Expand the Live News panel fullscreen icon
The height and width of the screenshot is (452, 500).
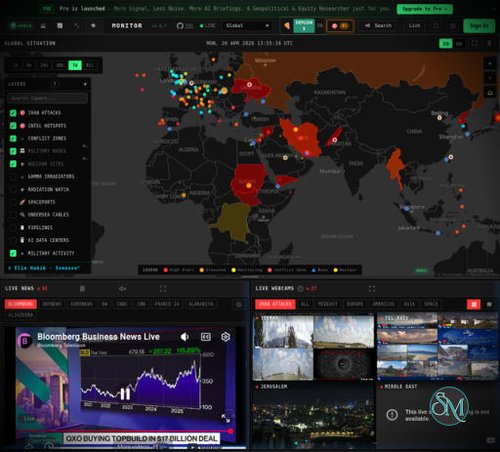pyautogui.click(x=163, y=289)
